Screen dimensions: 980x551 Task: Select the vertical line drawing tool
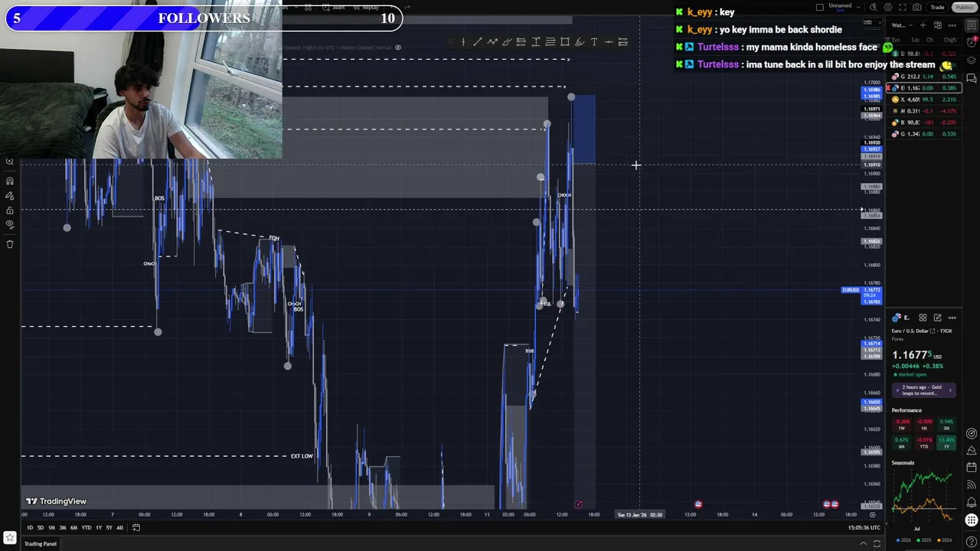point(463,42)
